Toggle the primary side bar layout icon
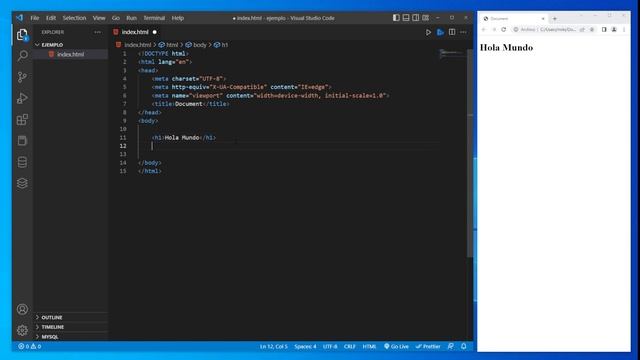The image size is (640, 360). coord(396,18)
